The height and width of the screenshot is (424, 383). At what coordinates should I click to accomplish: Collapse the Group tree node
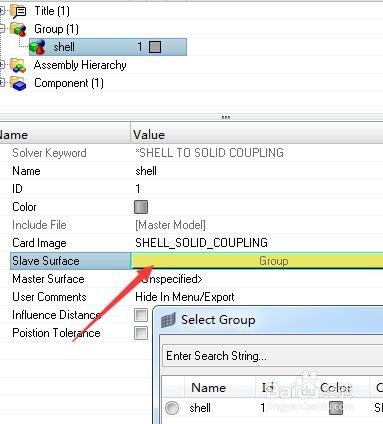(2, 29)
